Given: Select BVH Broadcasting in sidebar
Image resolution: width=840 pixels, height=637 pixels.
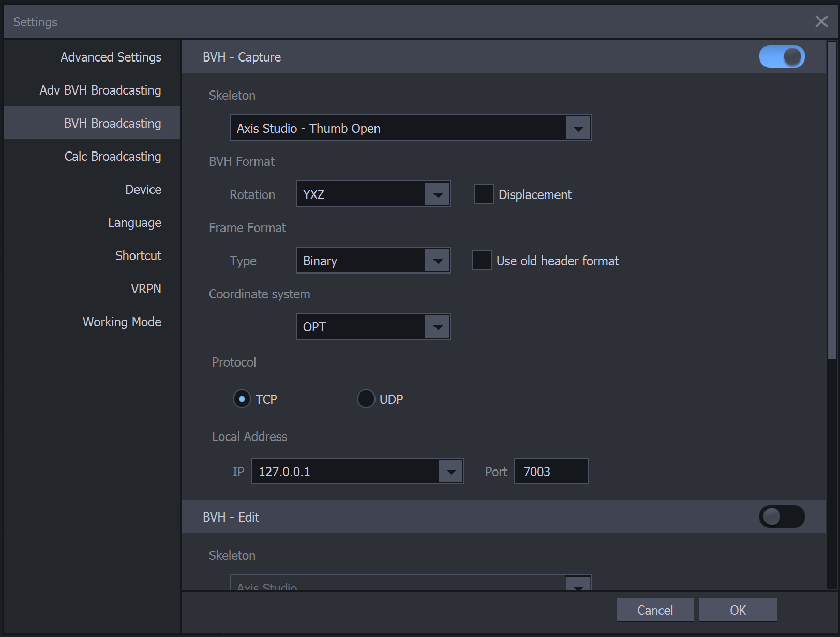Looking at the screenshot, I should (92, 123).
